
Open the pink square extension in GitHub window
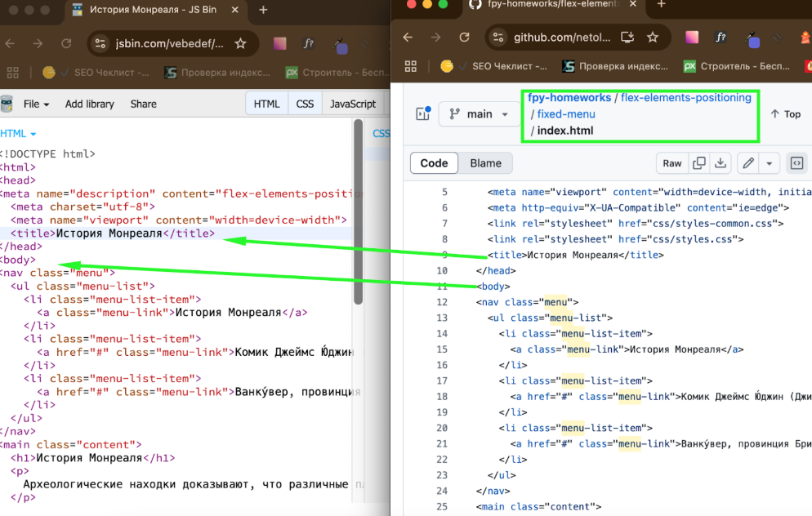tap(692, 38)
